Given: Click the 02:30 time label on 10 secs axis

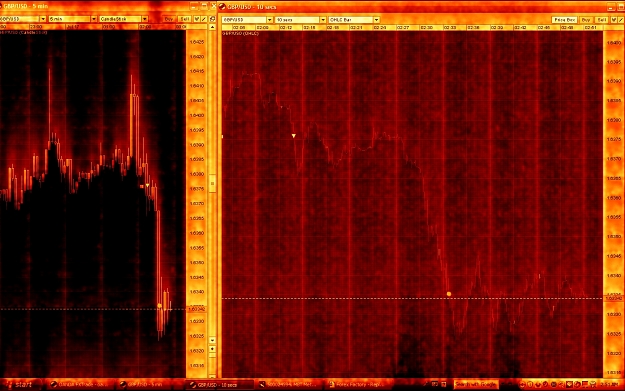Looking at the screenshot, I should [x=426, y=28].
